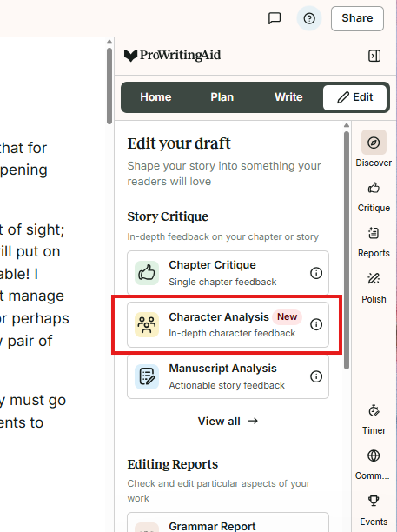This screenshot has width=397, height=532.
Task: Select the Critique thumbs-up sidebar icon
Action: pyautogui.click(x=374, y=188)
